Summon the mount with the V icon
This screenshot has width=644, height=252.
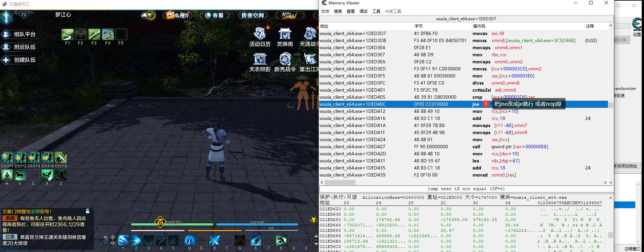point(21,175)
